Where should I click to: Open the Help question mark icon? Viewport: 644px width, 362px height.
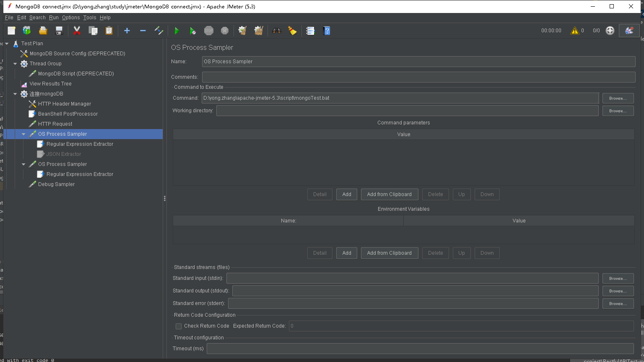click(327, 31)
